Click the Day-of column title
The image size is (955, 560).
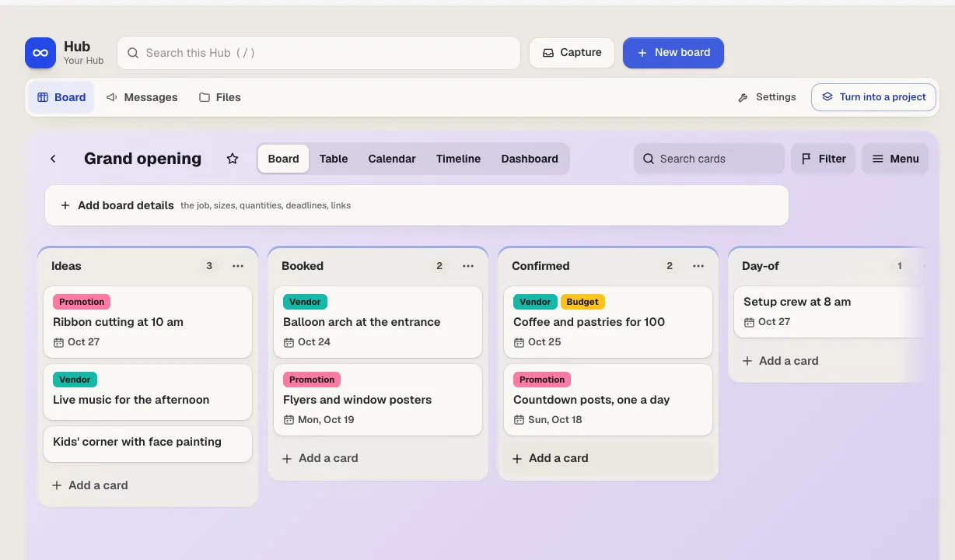coord(761,266)
